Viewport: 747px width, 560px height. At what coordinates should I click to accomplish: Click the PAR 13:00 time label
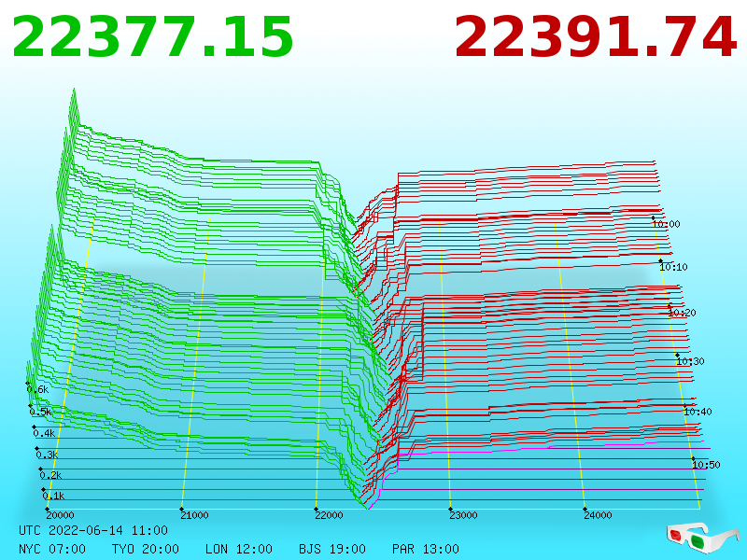point(426,549)
